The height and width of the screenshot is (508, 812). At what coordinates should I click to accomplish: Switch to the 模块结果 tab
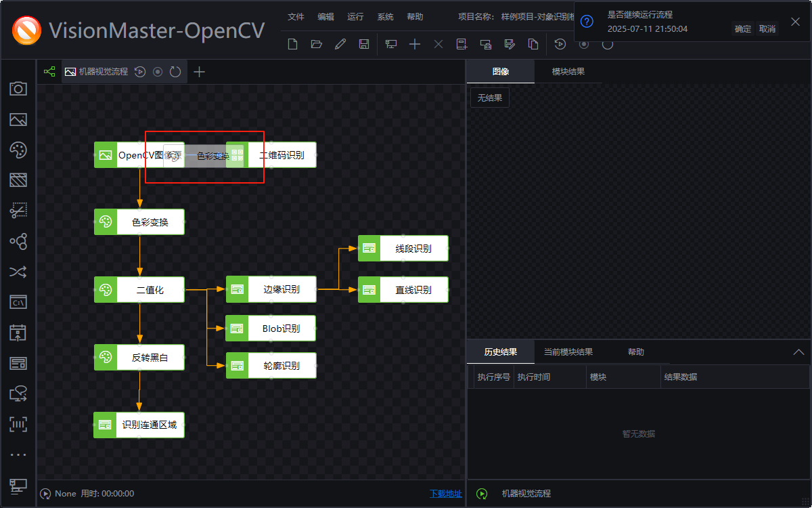pyautogui.click(x=568, y=70)
